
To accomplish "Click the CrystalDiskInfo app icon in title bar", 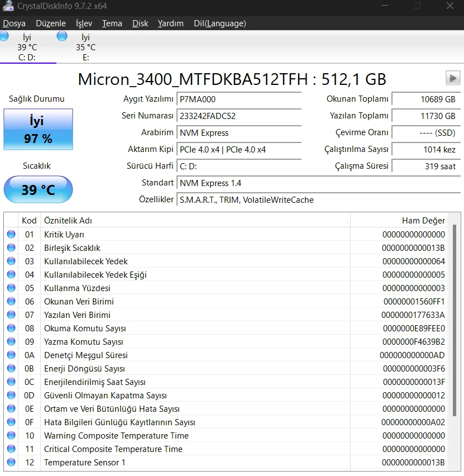I will (x=7, y=6).
